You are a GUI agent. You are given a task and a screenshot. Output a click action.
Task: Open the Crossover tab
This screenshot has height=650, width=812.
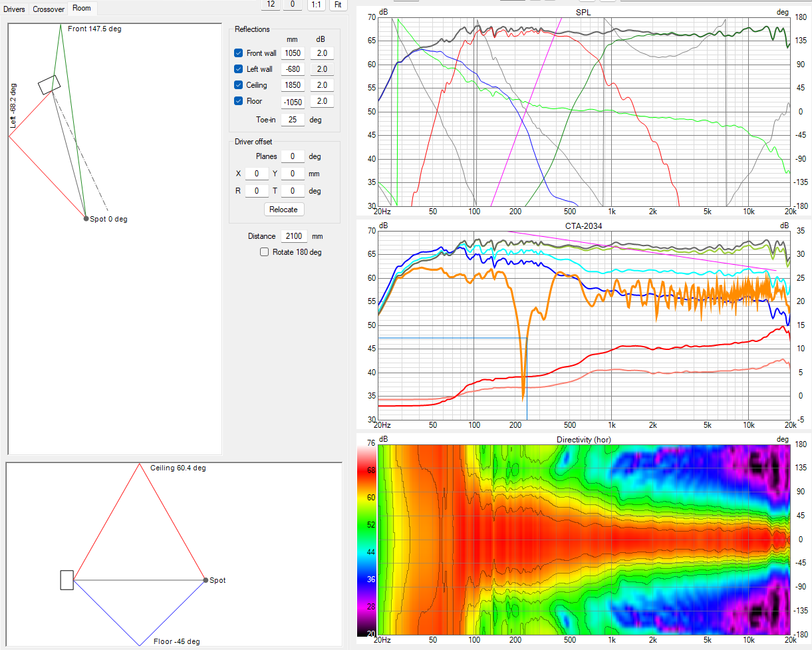coord(49,9)
